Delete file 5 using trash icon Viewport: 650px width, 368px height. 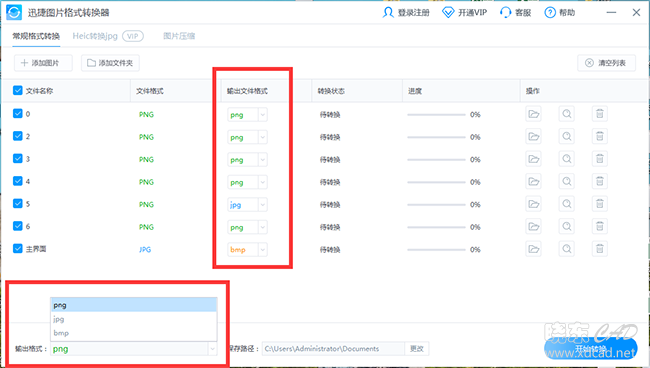[x=599, y=204]
